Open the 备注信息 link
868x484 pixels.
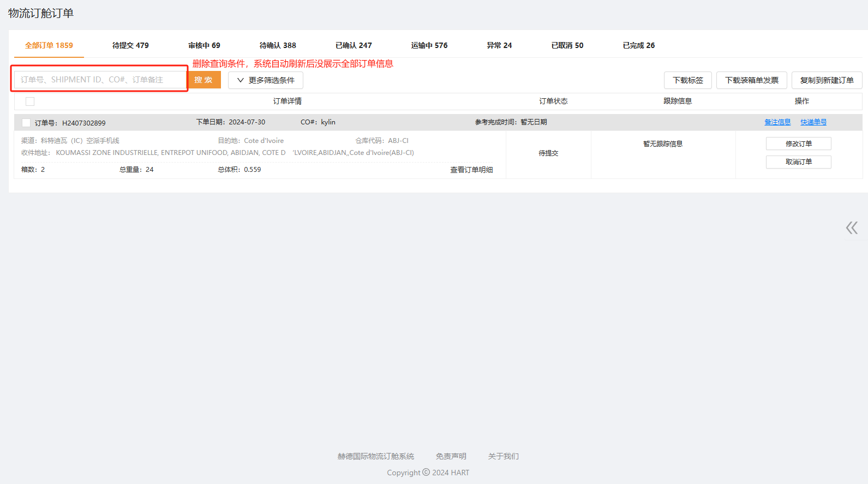(777, 122)
